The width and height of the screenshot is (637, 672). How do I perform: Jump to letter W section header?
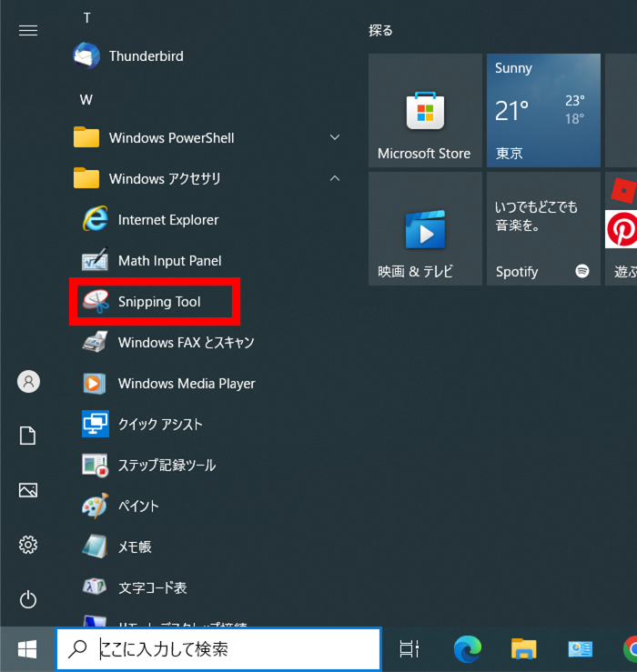86,100
